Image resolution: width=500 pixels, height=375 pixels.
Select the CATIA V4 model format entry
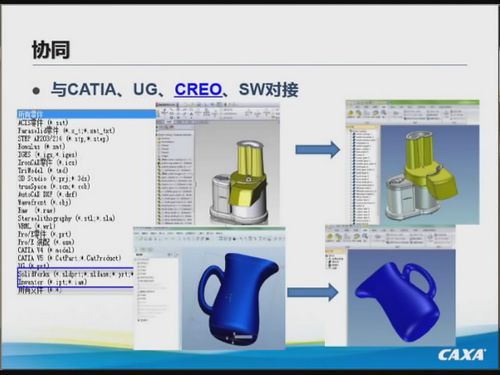(x=46, y=250)
